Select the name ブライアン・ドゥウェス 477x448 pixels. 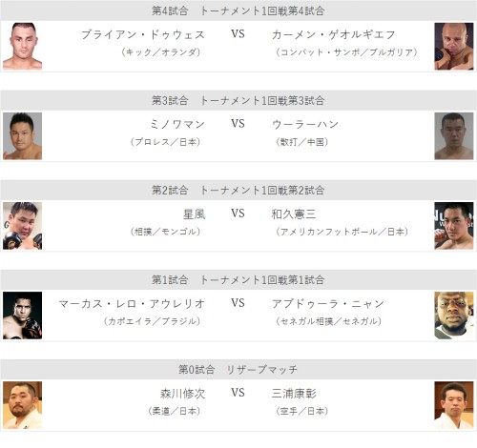pos(143,34)
